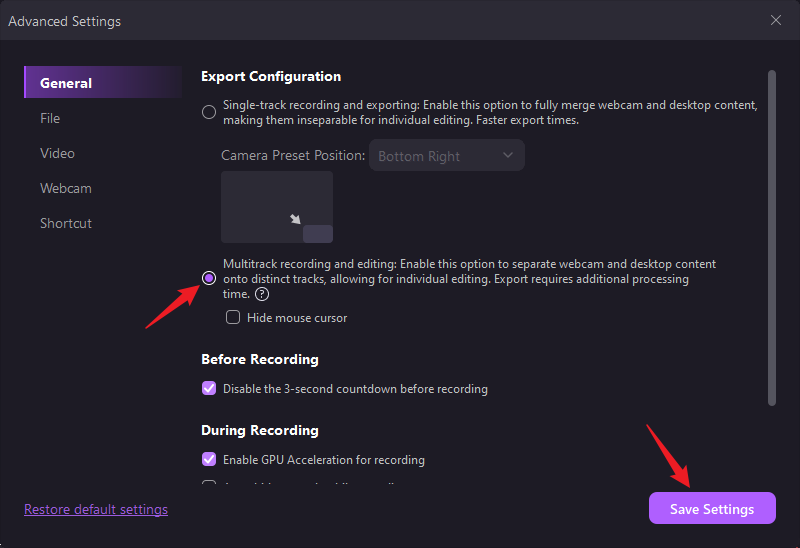
Task: Click the Save Settings button
Action: pos(712,508)
